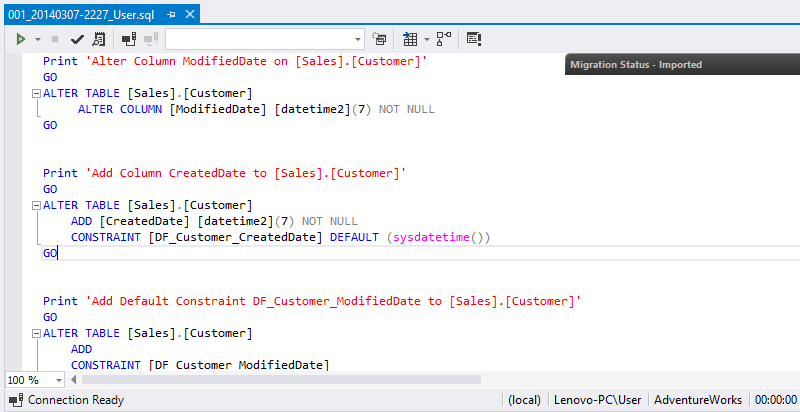The width and height of the screenshot is (800, 412).
Task: Open the Execute button dropdown arrow
Action: pos(37,39)
